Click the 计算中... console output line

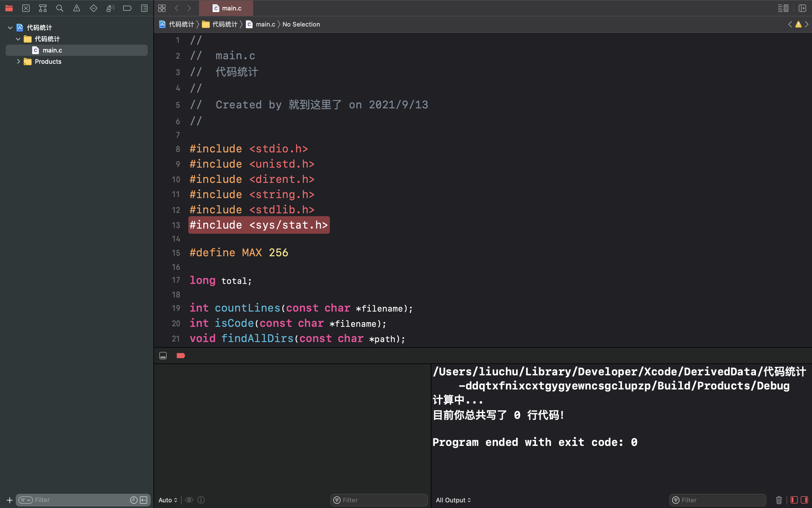(x=458, y=400)
